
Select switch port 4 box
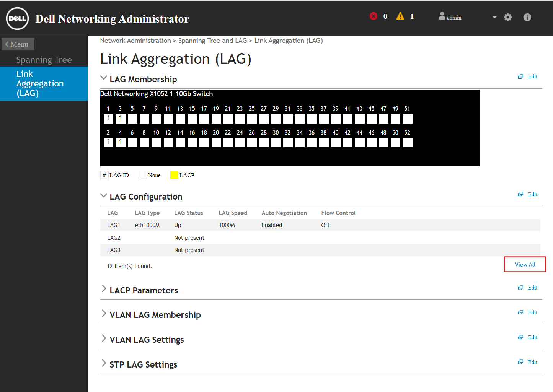(121, 142)
